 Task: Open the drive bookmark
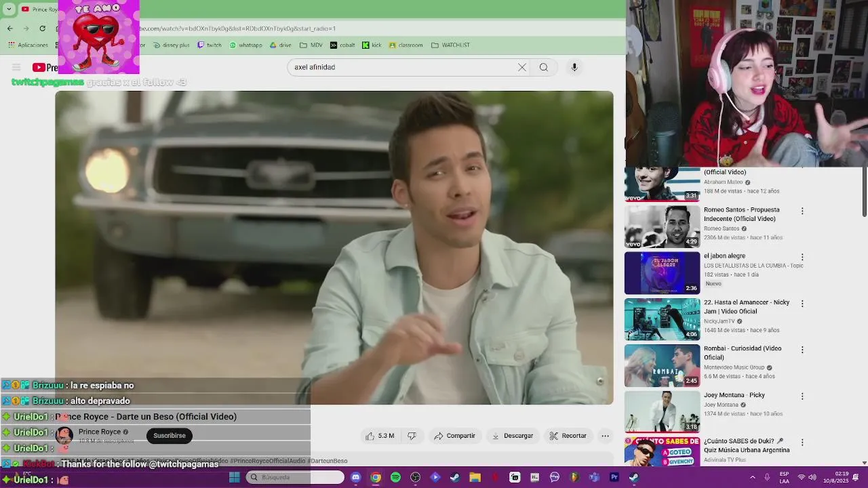pos(281,45)
